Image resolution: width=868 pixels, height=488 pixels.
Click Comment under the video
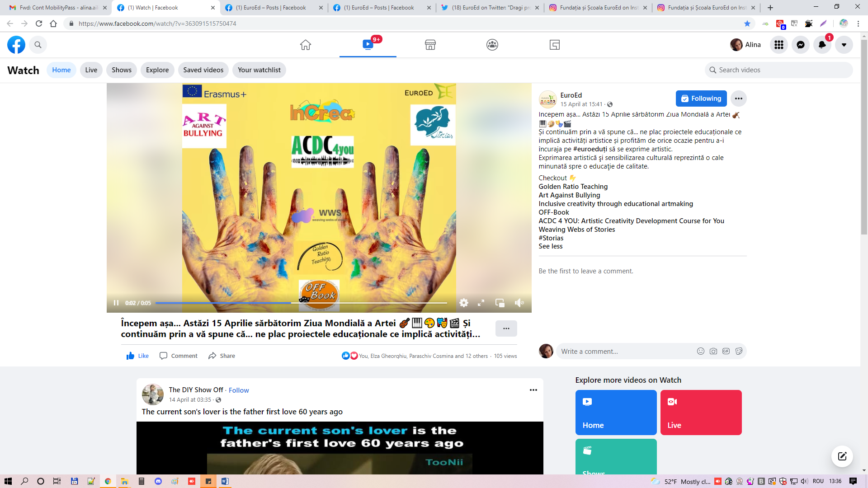179,356
